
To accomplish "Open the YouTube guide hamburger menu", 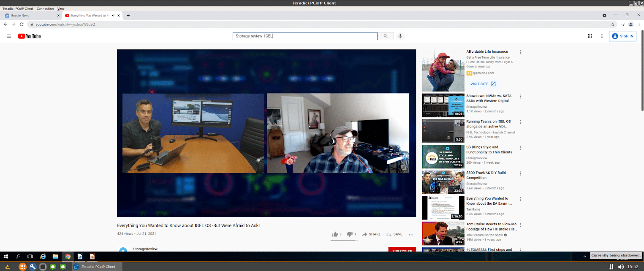I will pyautogui.click(x=9, y=36).
